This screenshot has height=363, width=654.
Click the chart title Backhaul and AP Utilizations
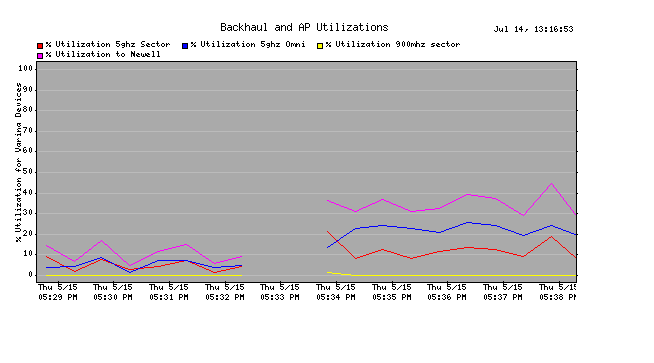[x=304, y=28]
